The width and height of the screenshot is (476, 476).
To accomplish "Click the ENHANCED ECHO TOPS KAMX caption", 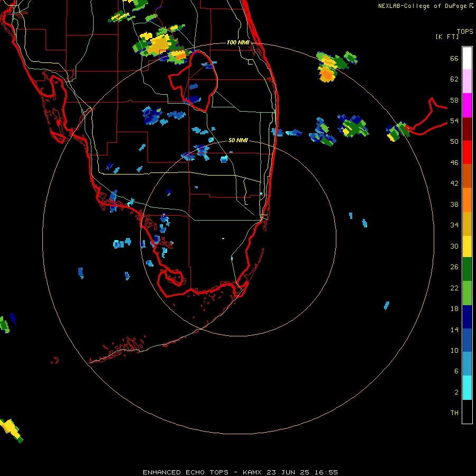I will (x=240, y=472).
